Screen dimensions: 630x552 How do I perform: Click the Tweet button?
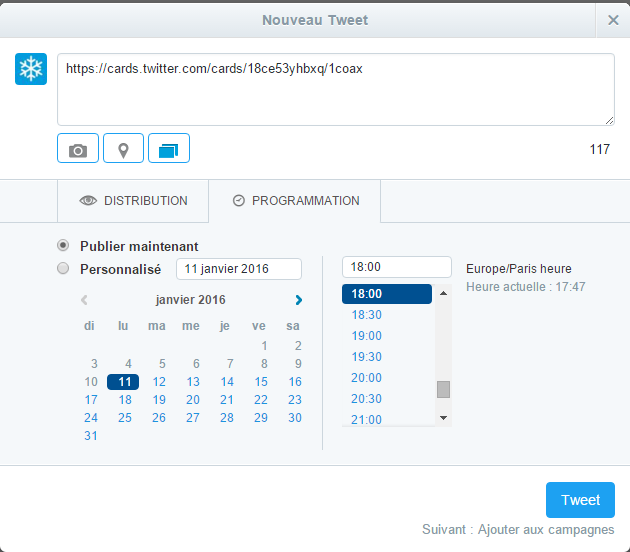580,500
